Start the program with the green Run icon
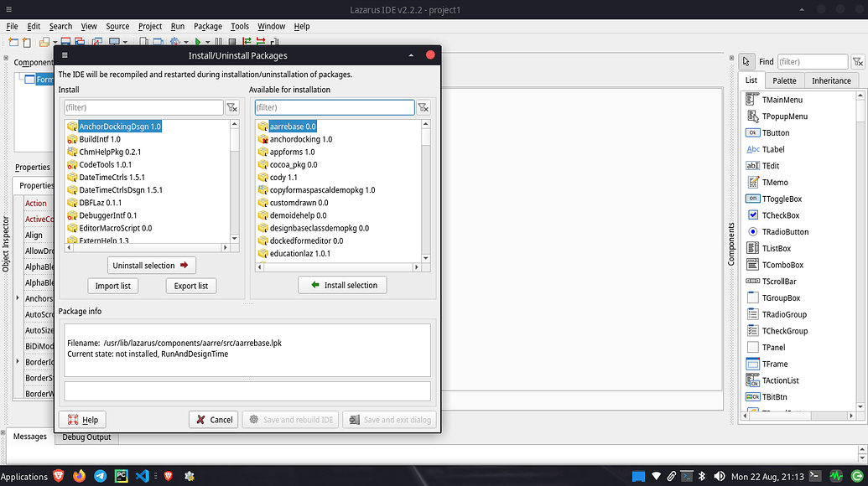 [x=197, y=42]
